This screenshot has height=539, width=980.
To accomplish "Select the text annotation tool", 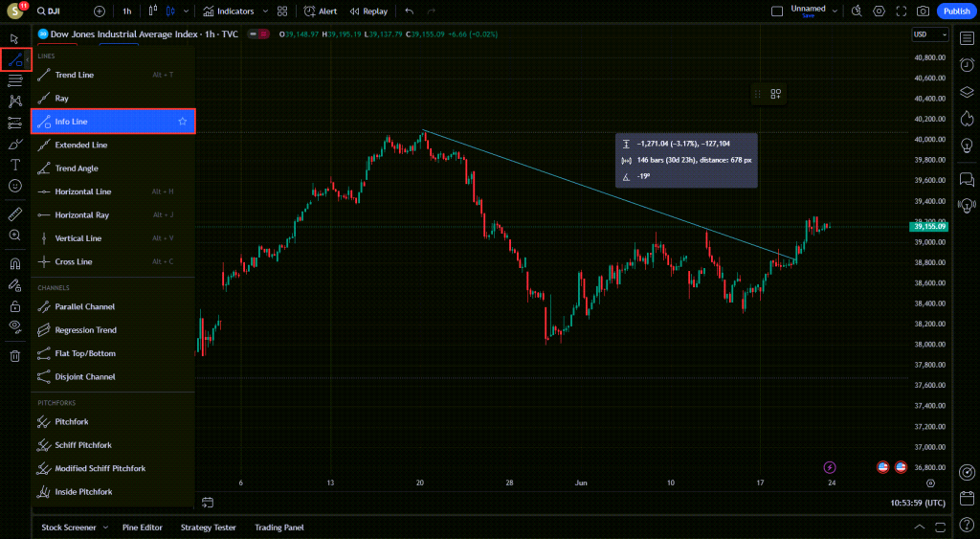I will pyautogui.click(x=15, y=165).
